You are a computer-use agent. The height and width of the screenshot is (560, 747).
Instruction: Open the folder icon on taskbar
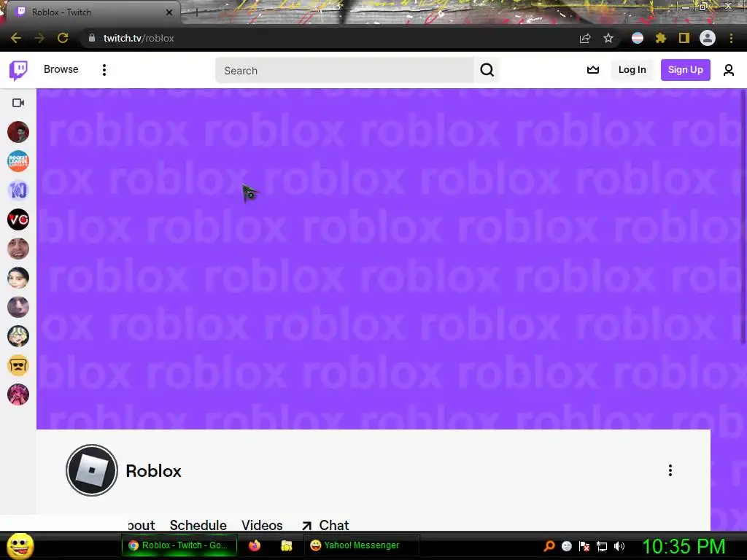pos(286,545)
